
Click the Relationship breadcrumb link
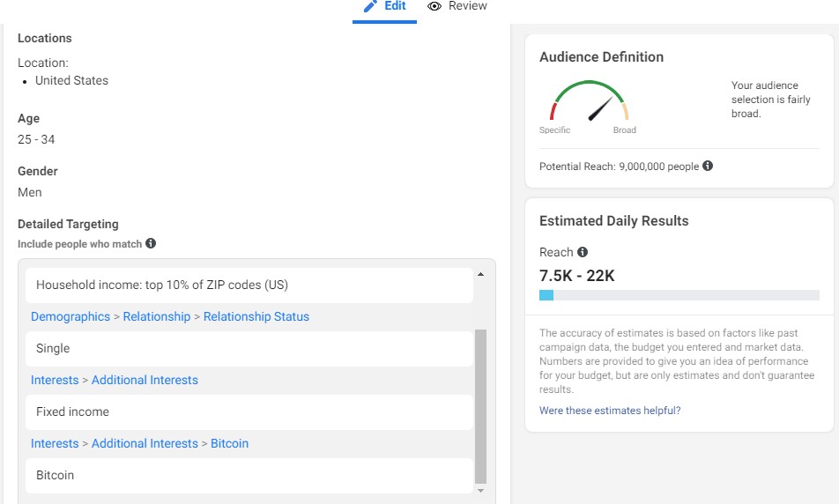[157, 316]
